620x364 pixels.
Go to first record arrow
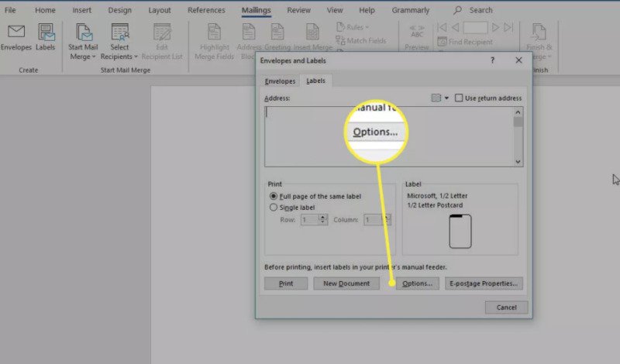pyautogui.click(x=442, y=27)
